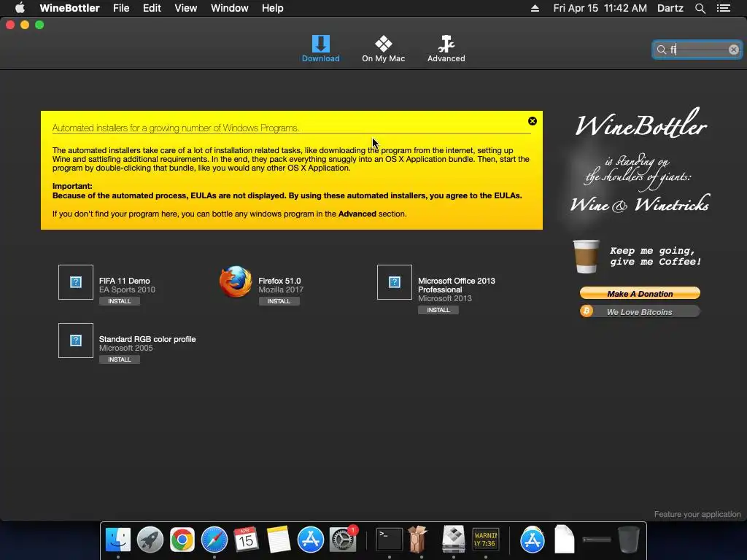The image size is (747, 560).
Task: Install FIFA 11 Demo
Action: pos(120,301)
